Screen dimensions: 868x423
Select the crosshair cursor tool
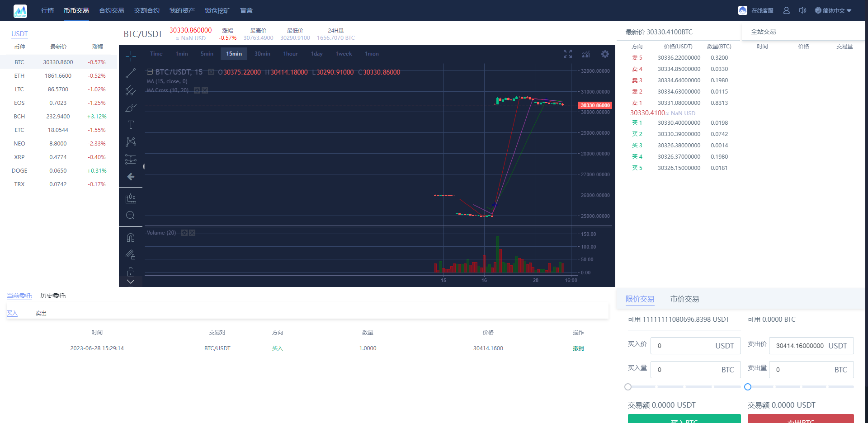[131, 56]
